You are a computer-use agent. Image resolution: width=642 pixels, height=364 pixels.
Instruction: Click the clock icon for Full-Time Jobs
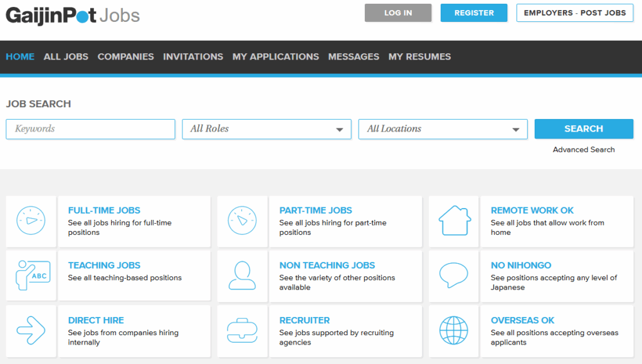click(31, 221)
